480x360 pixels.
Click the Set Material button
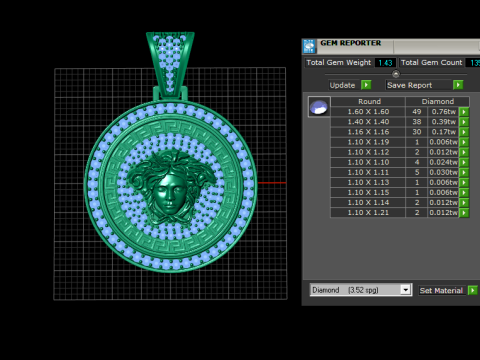click(x=443, y=290)
